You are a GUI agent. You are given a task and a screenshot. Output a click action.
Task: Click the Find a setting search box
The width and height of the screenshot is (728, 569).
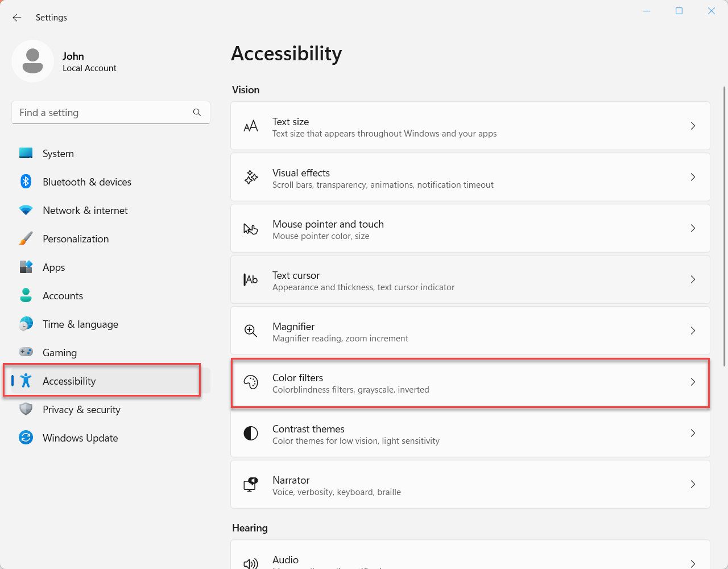pyautogui.click(x=111, y=113)
